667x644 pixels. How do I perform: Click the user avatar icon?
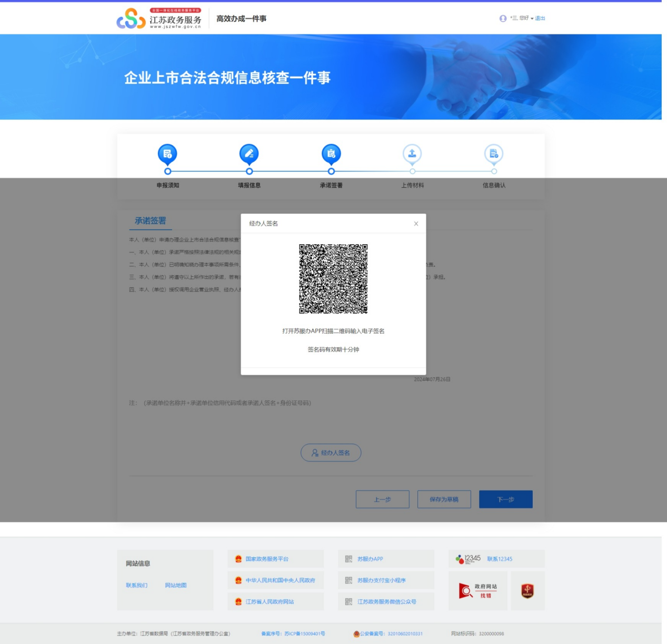point(503,18)
